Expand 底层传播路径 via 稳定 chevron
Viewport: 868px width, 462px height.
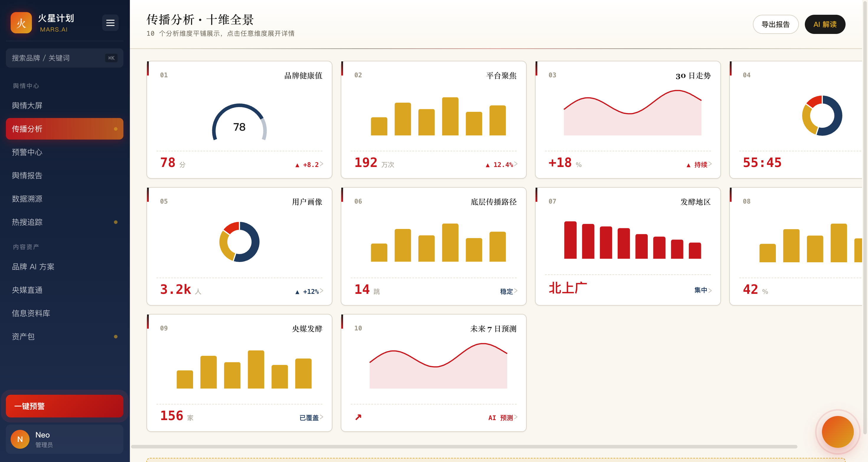click(x=515, y=291)
